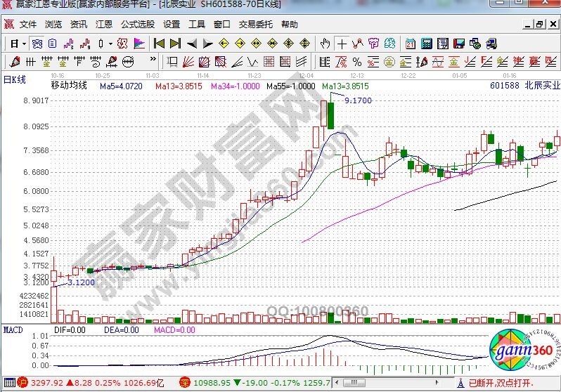The width and height of the screenshot is (561, 392).
Task: Toggle the crosshair cursor tool
Action: click(x=341, y=44)
